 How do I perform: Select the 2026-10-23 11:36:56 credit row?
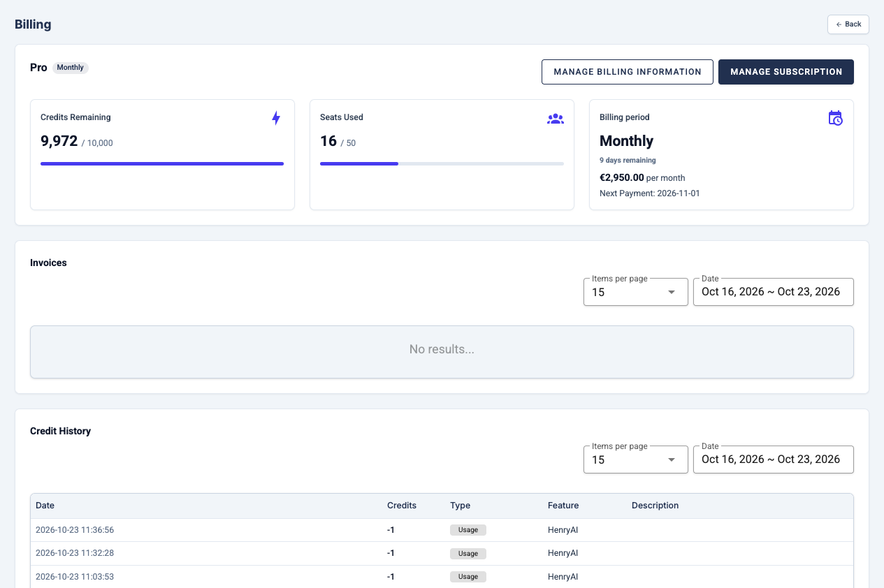pyautogui.click(x=442, y=530)
